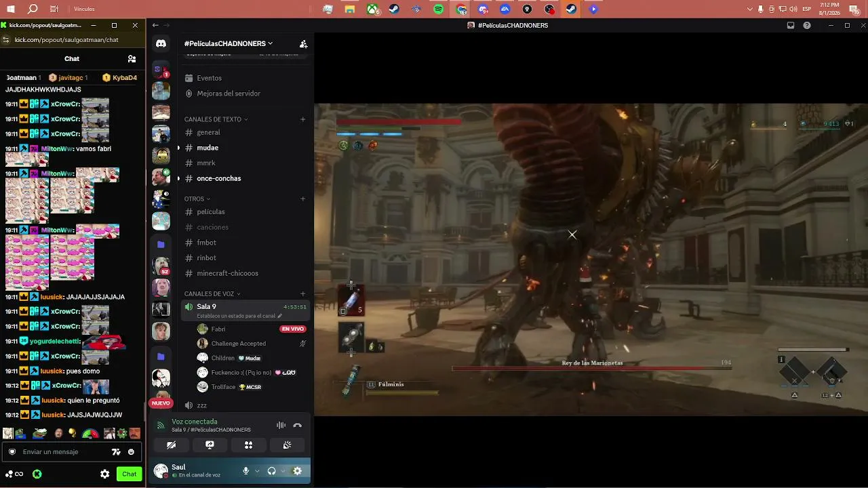The image size is (868, 488).
Task: Open Windows search from the taskbar
Action: click(x=33, y=9)
